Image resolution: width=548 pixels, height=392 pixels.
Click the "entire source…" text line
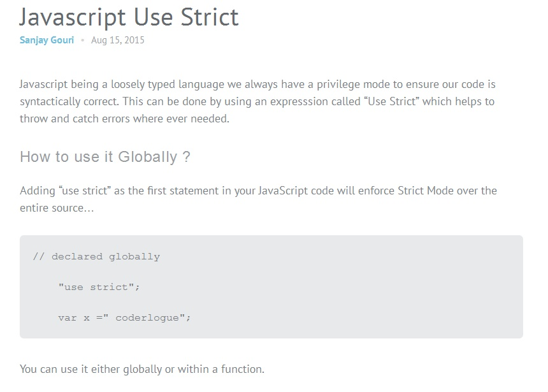[x=57, y=208]
